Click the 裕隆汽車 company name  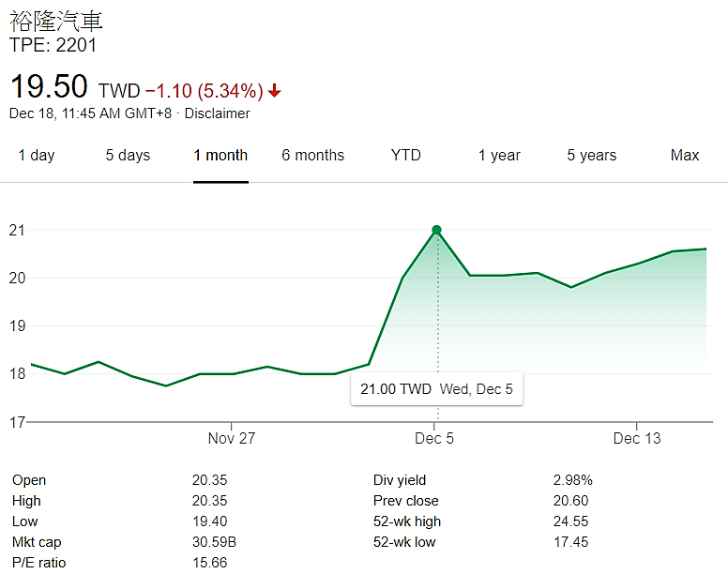[55, 21]
